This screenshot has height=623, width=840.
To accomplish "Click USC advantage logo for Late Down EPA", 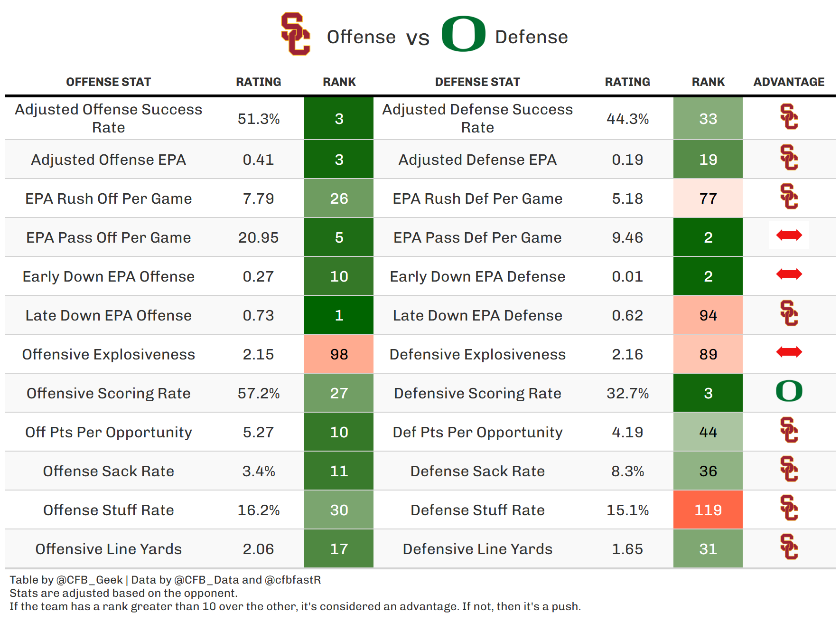I will [789, 313].
